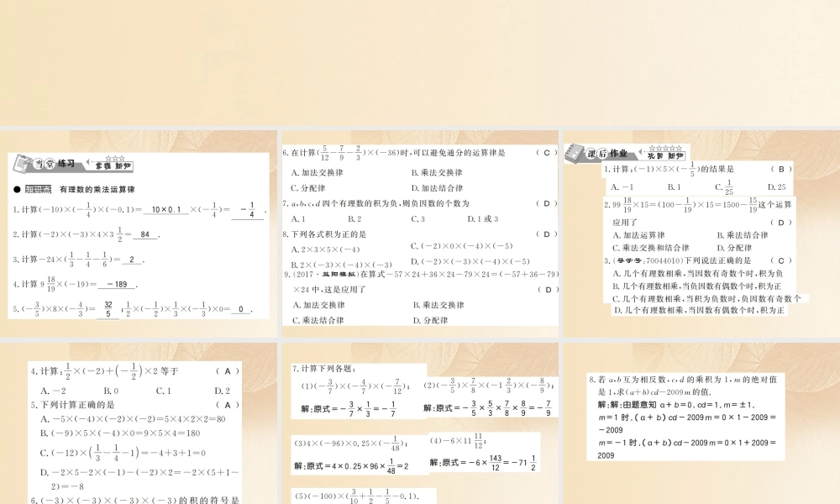Select option A. 加法运算律 in 课后作业 question 2
The width and height of the screenshot is (840, 504).
[638, 235]
